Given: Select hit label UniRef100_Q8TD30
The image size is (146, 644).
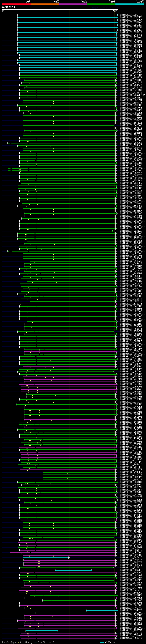Looking at the screenshot, I should (131, 337).
